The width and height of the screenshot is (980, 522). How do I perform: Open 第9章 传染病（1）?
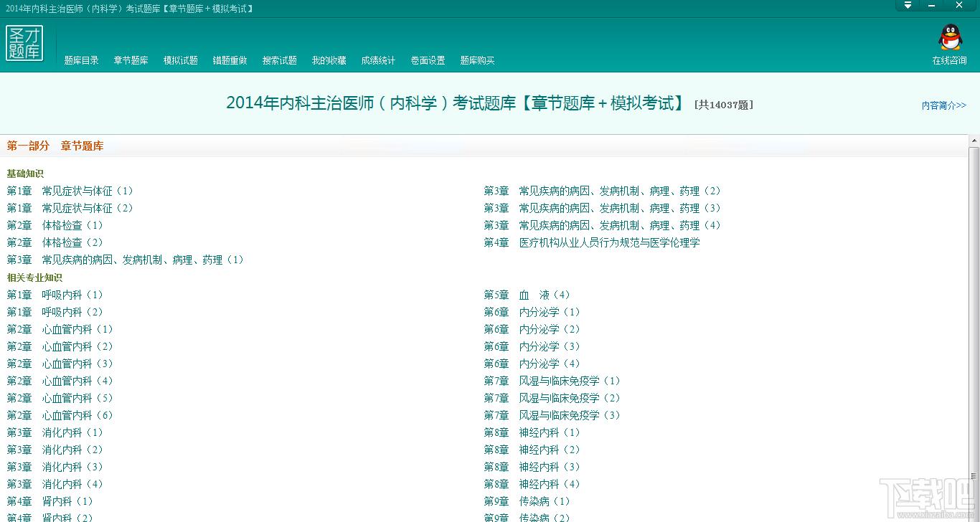527,501
